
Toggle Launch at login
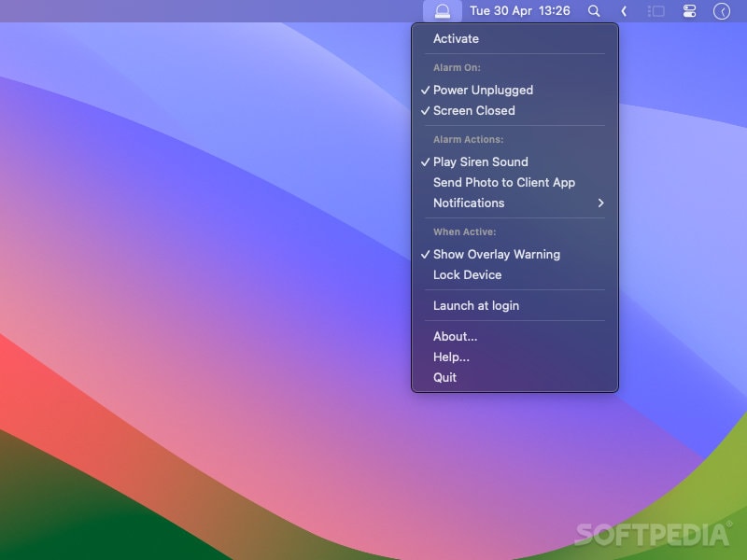click(475, 305)
